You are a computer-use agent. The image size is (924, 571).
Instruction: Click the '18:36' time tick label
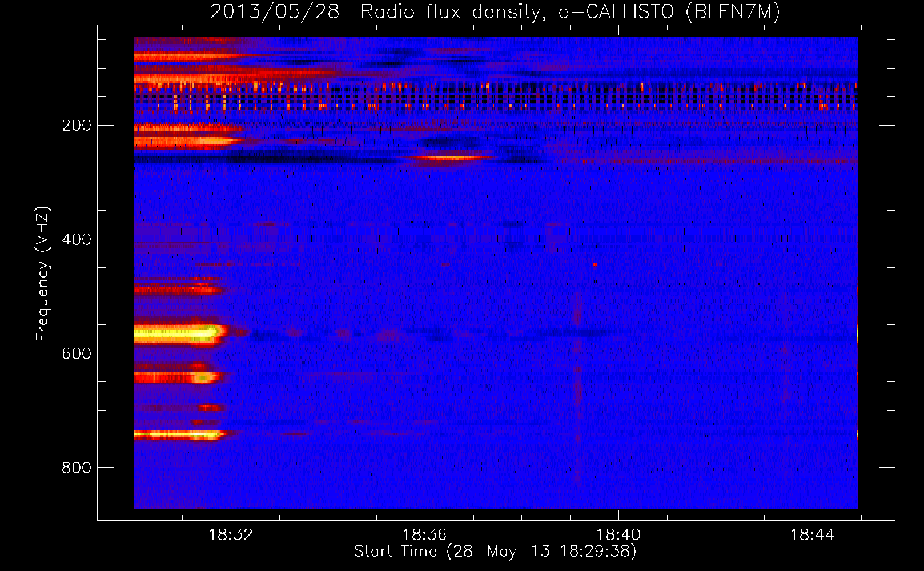(424, 535)
